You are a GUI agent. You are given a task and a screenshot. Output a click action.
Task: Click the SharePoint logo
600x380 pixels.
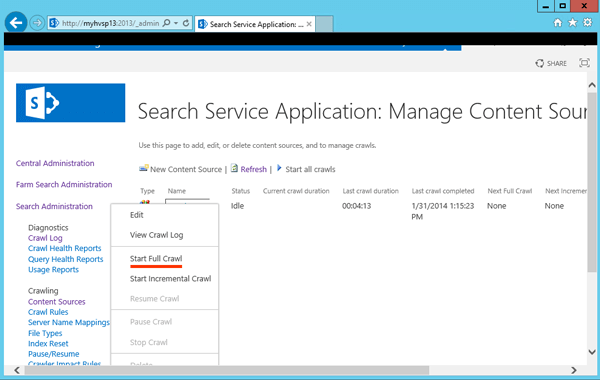pyautogui.click(x=70, y=103)
